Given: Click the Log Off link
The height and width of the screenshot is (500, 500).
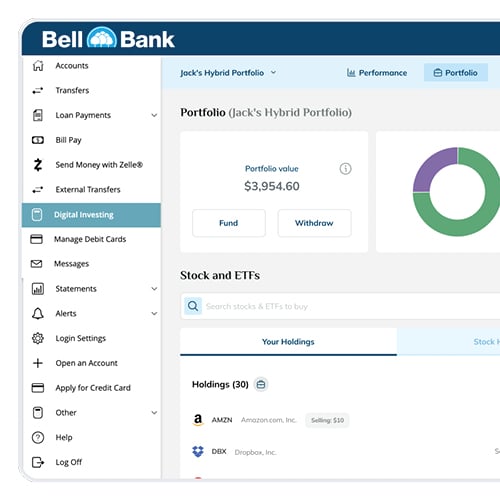Looking at the screenshot, I should coord(69,462).
